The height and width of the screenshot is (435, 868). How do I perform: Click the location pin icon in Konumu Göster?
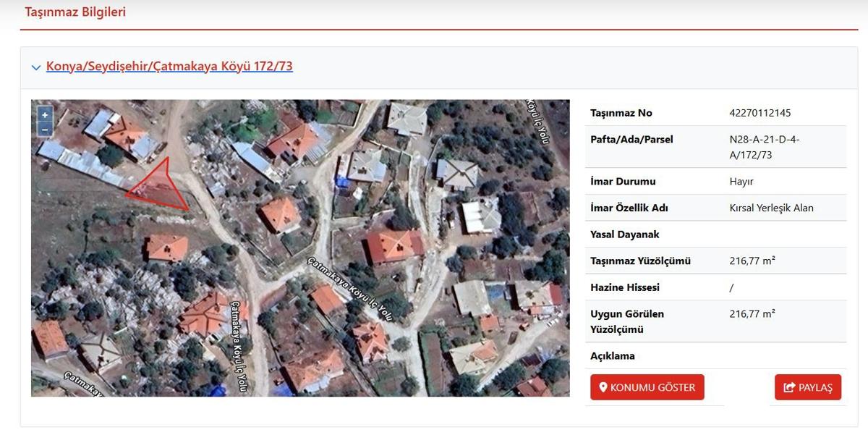tap(603, 387)
